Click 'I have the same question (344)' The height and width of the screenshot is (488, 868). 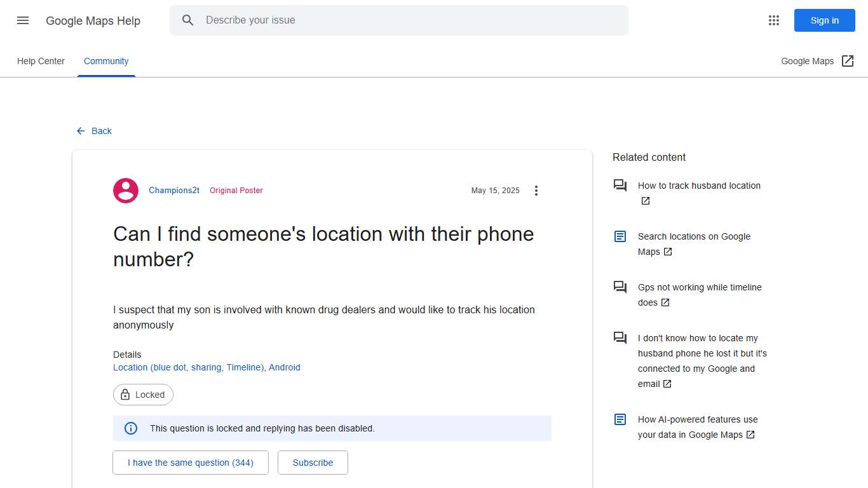pyautogui.click(x=190, y=463)
